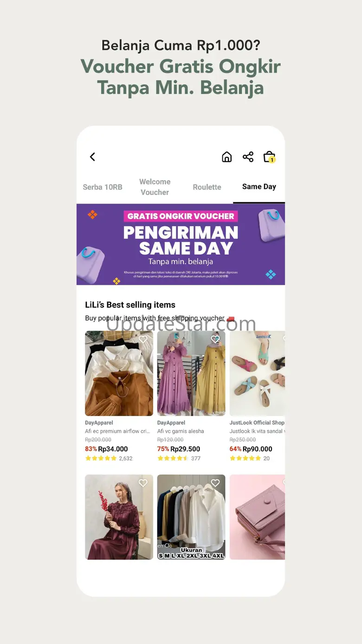Open the Welcome Voucher tab
Image resolution: width=362 pixels, height=644 pixels.
pos(155,187)
